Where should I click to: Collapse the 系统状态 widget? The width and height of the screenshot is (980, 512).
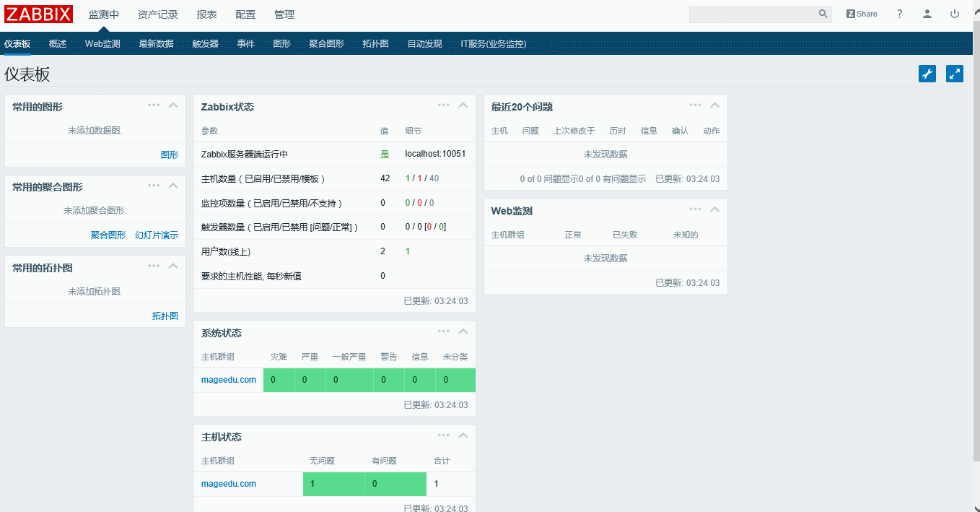tap(463, 332)
